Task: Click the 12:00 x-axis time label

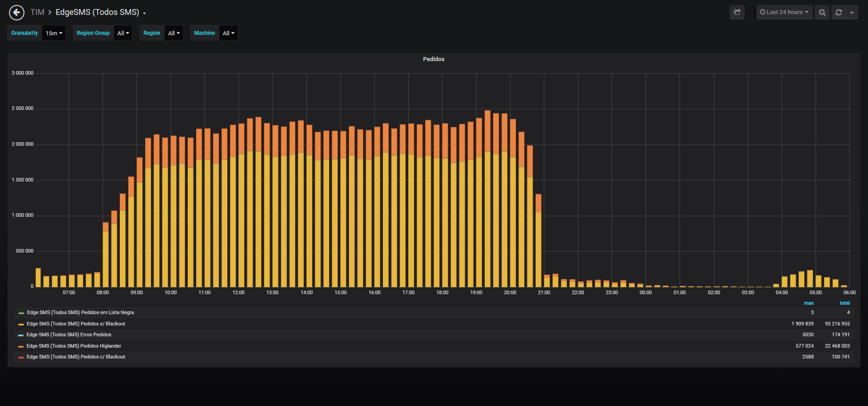Action: [x=238, y=292]
